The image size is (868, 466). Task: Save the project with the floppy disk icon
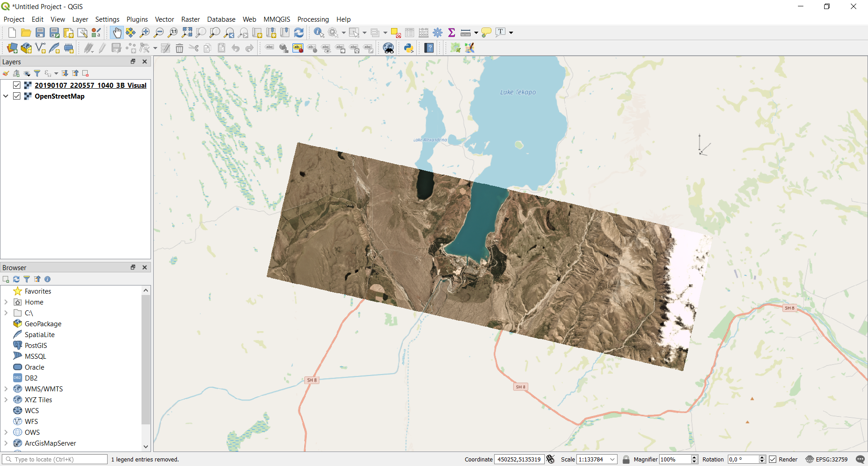(x=40, y=33)
